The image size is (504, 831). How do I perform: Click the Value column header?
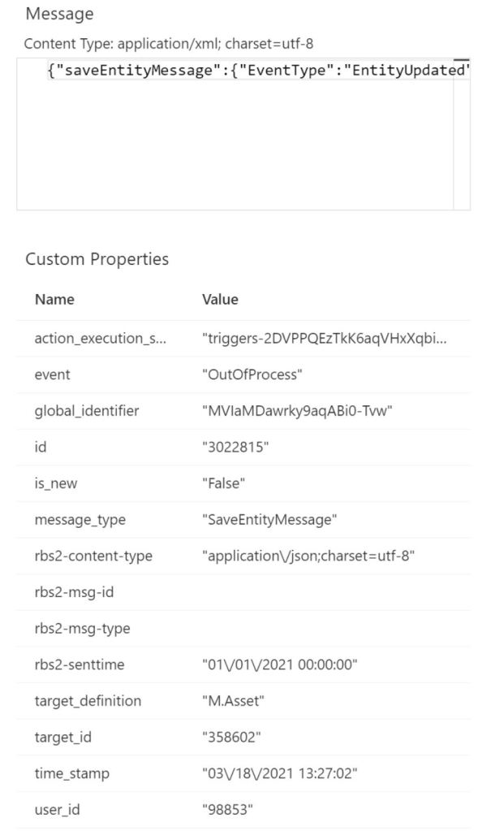click(x=220, y=299)
